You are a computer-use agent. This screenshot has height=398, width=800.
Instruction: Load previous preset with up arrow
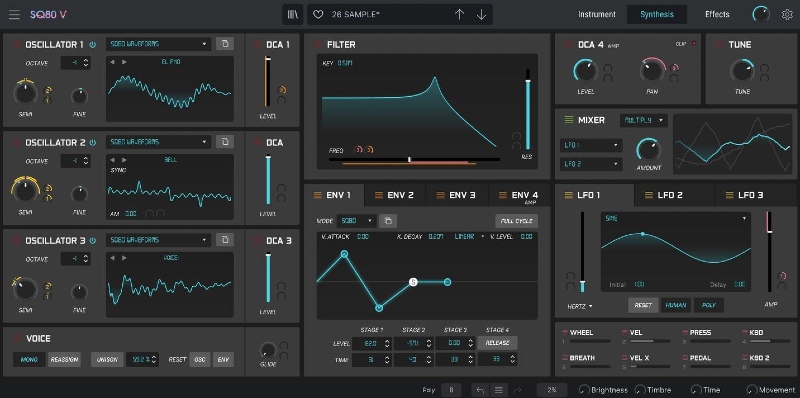459,14
